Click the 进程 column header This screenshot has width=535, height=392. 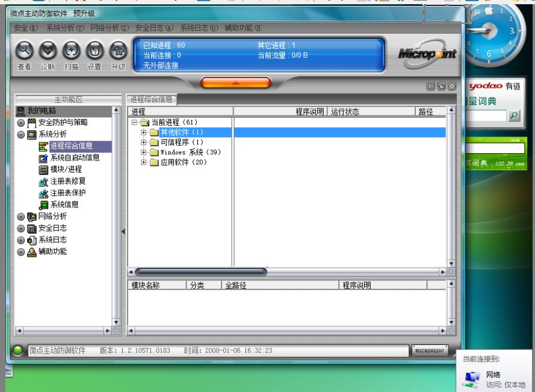[181, 111]
